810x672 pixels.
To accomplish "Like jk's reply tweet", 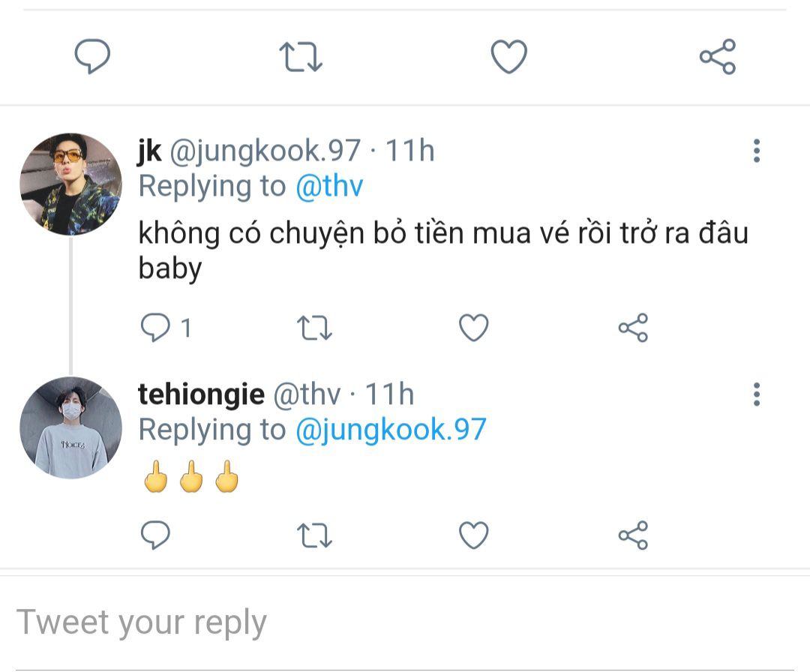I will [x=473, y=328].
